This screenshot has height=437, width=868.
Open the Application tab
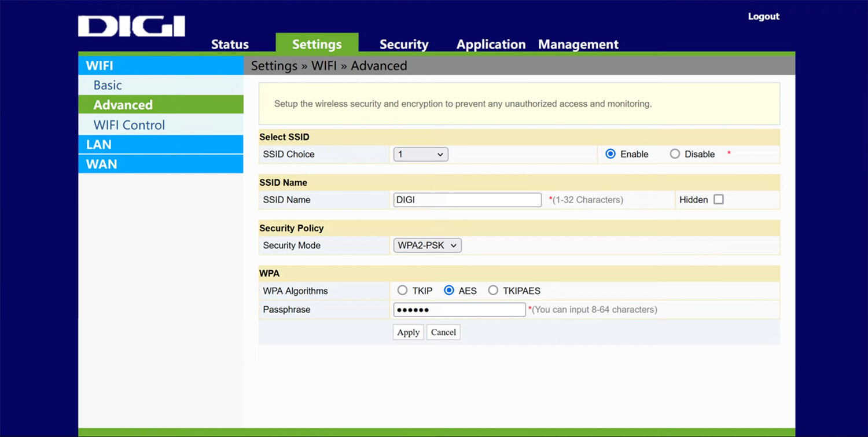(x=491, y=45)
